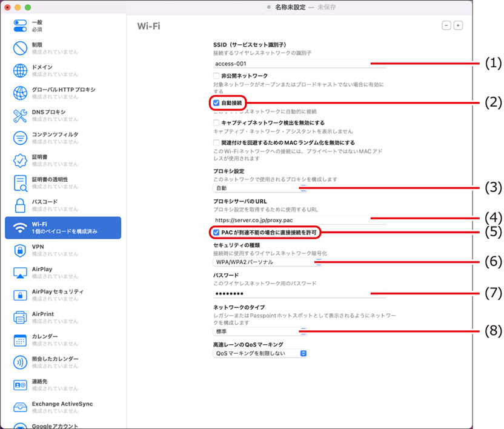Viewport: 504px width, 429px height.
Task: Enable the Hidden Network (非公開ネットワーク) checkbox
Action: pyautogui.click(x=216, y=76)
